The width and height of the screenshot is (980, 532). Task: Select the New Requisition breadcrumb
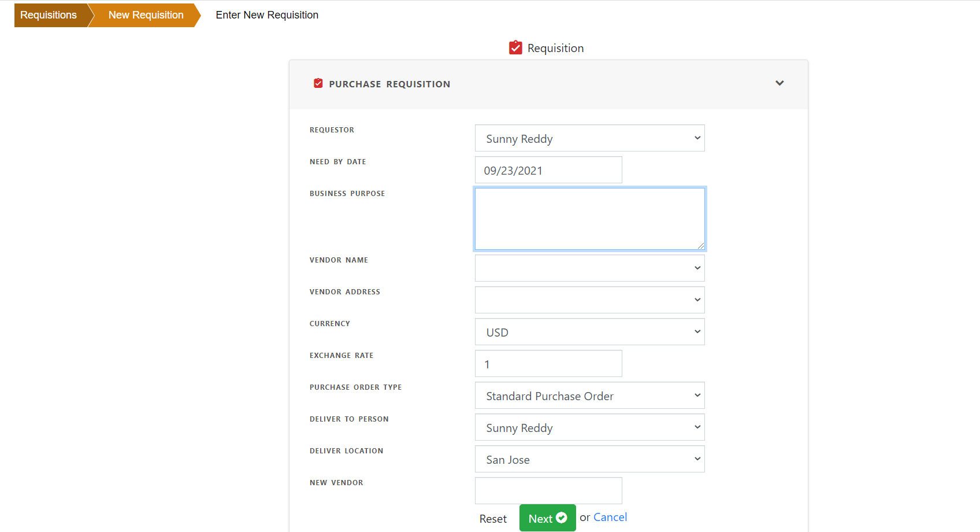(146, 15)
